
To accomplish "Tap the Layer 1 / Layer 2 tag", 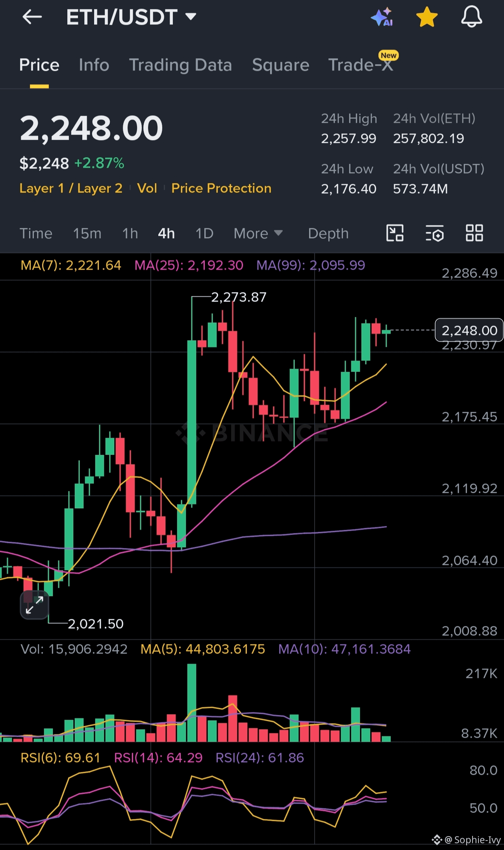I will pyautogui.click(x=71, y=188).
